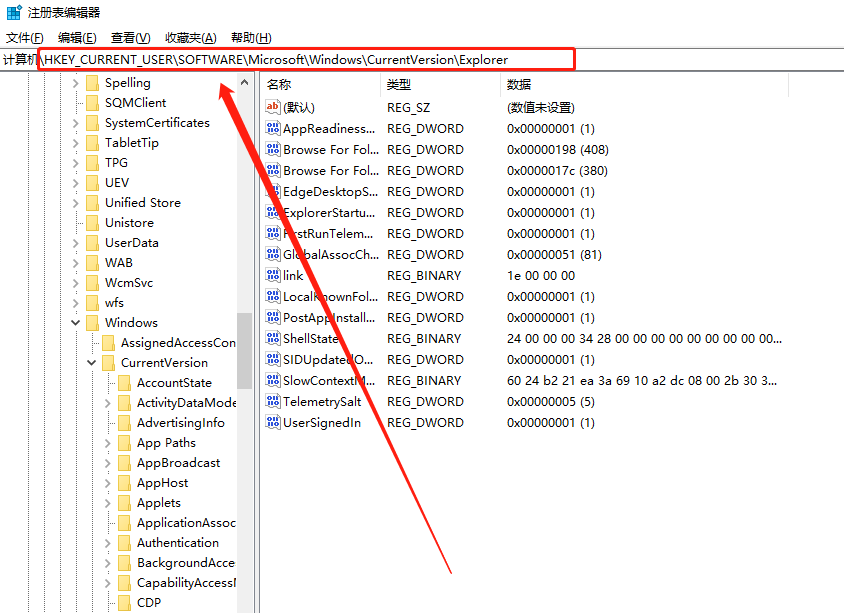Expand the Applets node
Image resolution: width=844 pixels, height=613 pixels.
click(x=106, y=502)
